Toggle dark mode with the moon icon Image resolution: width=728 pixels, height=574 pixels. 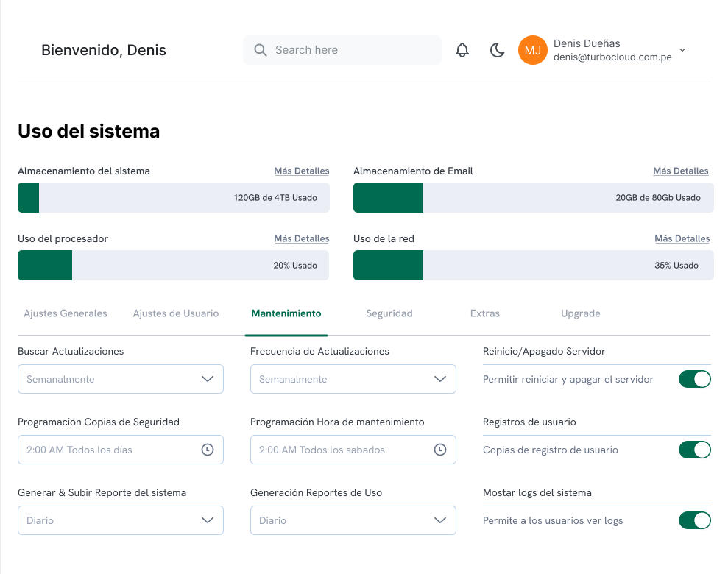coord(498,50)
